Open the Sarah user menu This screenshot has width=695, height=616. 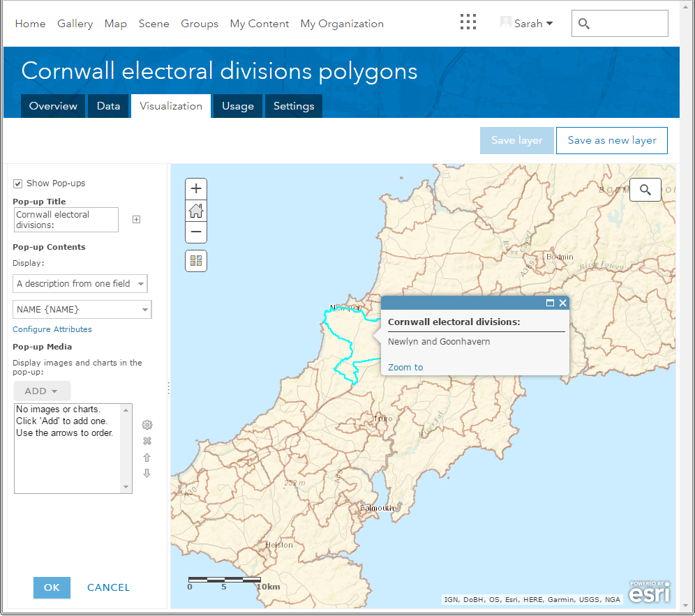tap(533, 24)
